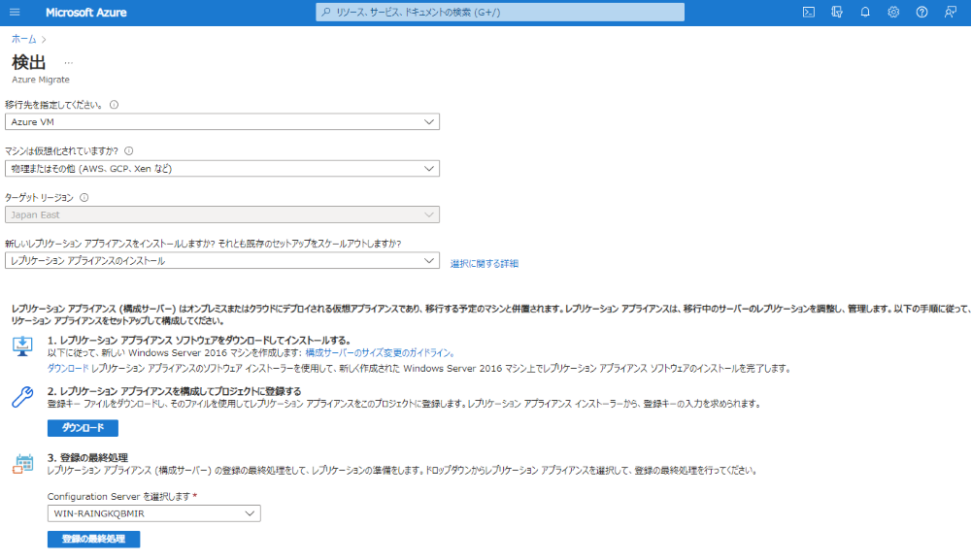Click the step 2 heading about project registration
Viewport: 971px width, 560px height.
(x=175, y=391)
